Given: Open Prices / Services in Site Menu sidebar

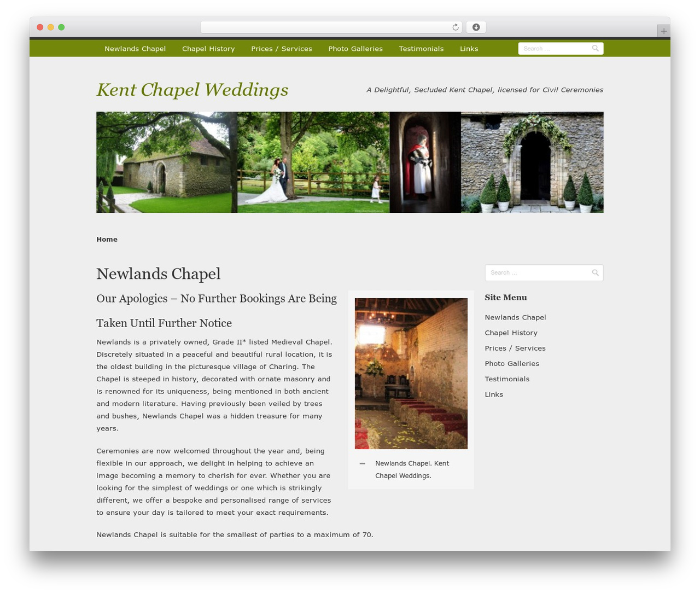Looking at the screenshot, I should coord(515,348).
